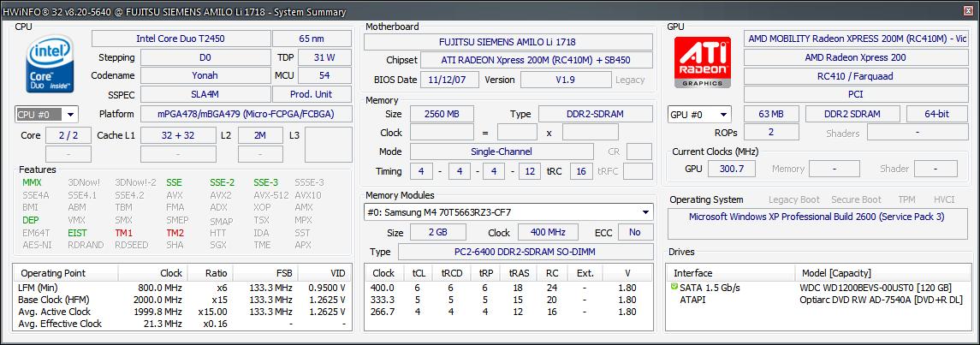Select the 266.7 clock timing row

[x=508, y=312]
